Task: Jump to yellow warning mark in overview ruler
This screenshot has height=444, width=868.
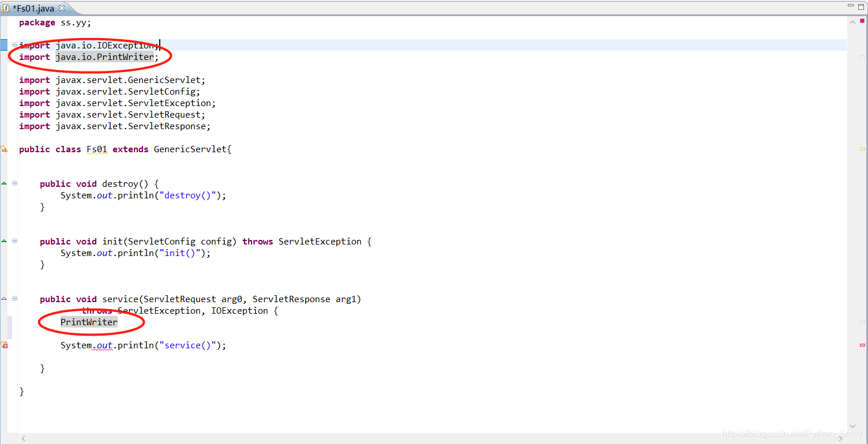Action: 862,149
